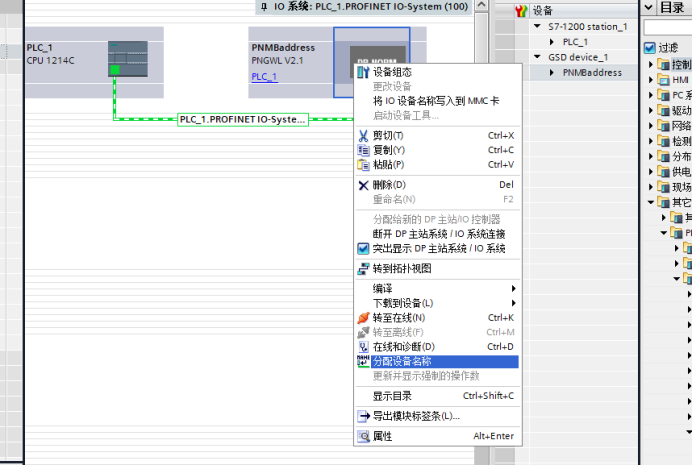This screenshot has width=692, height=466.
Task: Click 在线和诊断(D) menu entry
Action: pos(437,347)
